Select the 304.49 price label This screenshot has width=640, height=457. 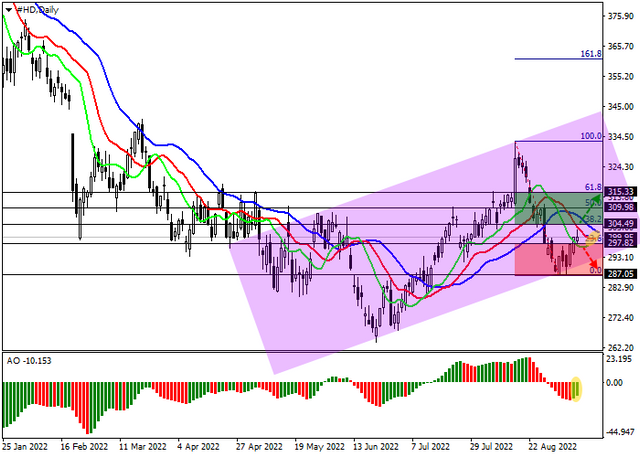point(620,223)
